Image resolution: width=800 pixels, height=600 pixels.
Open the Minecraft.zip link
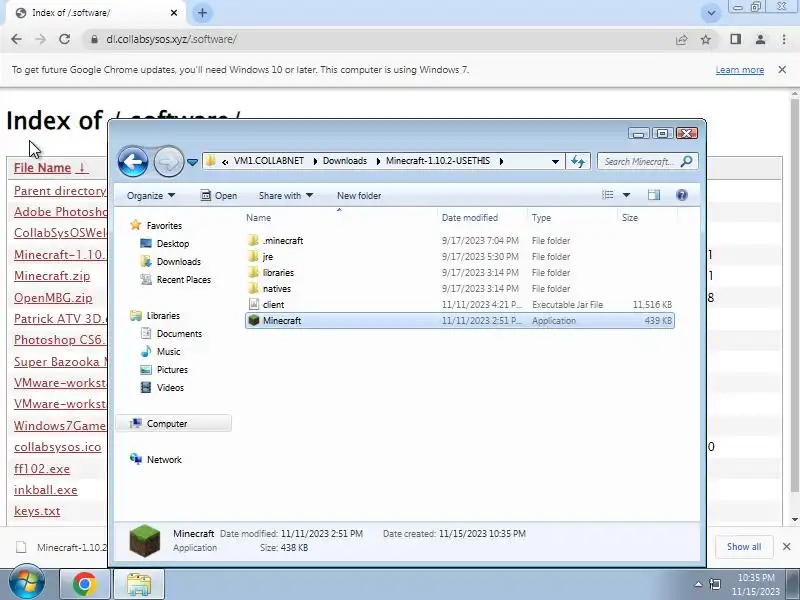pyautogui.click(x=52, y=276)
